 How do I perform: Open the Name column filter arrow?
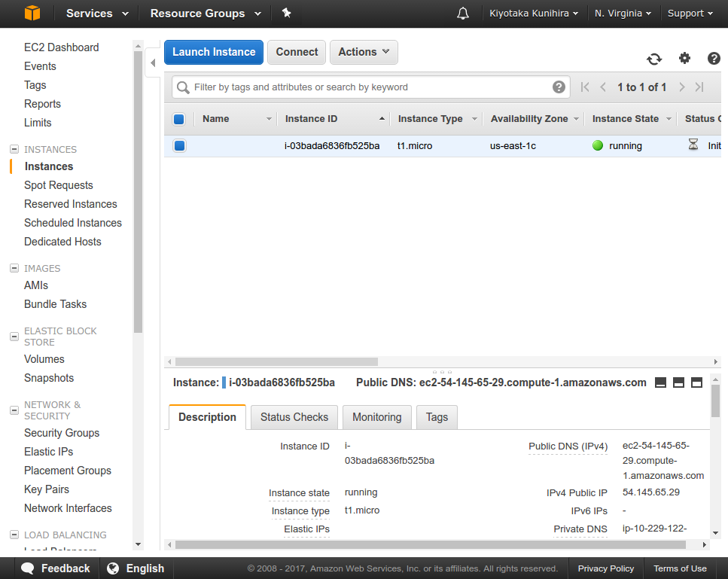(x=269, y=119)
